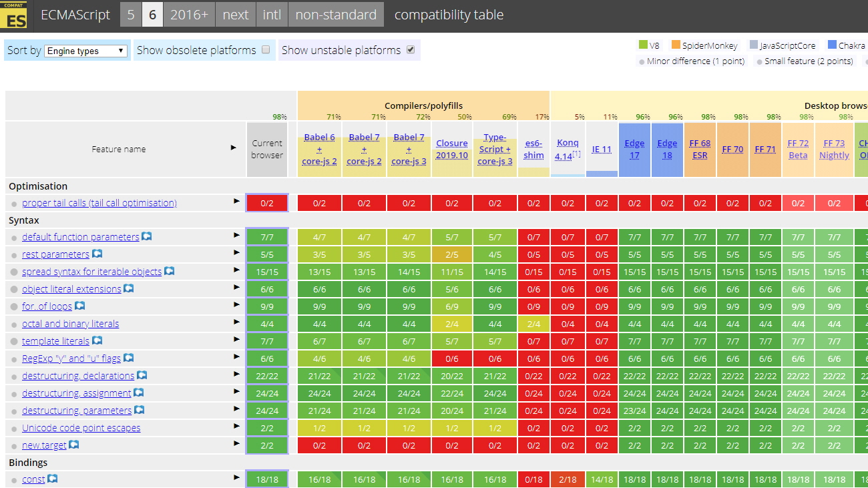
Task: Open the icon beside spread syntax for iterable objects
Action: (x=170, y=271)
